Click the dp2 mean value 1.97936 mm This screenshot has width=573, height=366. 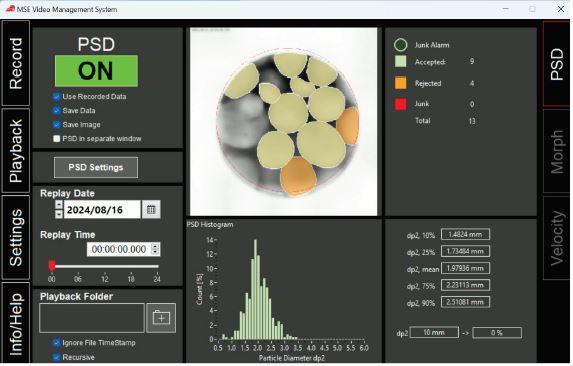point(465,268)
